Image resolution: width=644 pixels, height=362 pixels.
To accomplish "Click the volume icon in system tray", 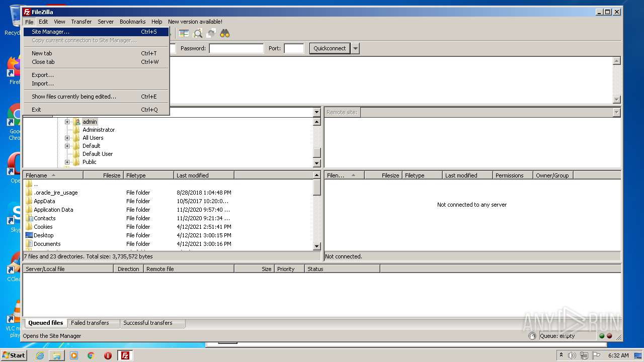I will [572, 355].
